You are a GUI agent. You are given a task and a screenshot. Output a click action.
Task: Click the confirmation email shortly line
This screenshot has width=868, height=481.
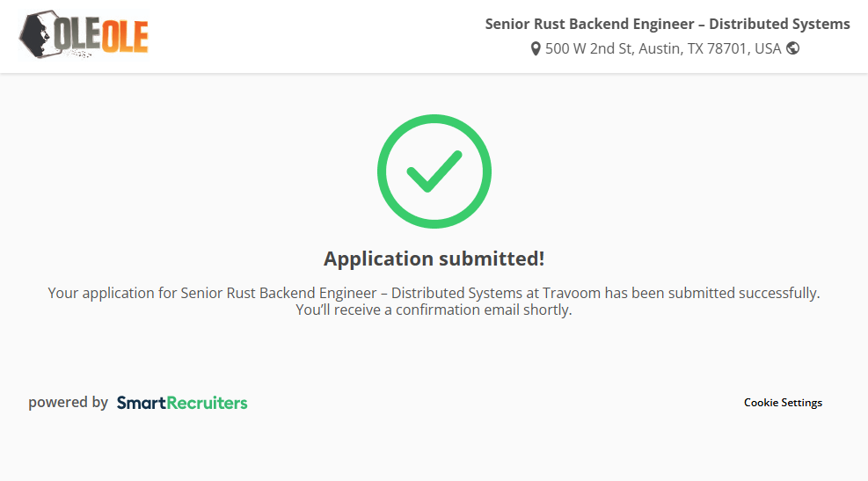(x=434, y=310)
